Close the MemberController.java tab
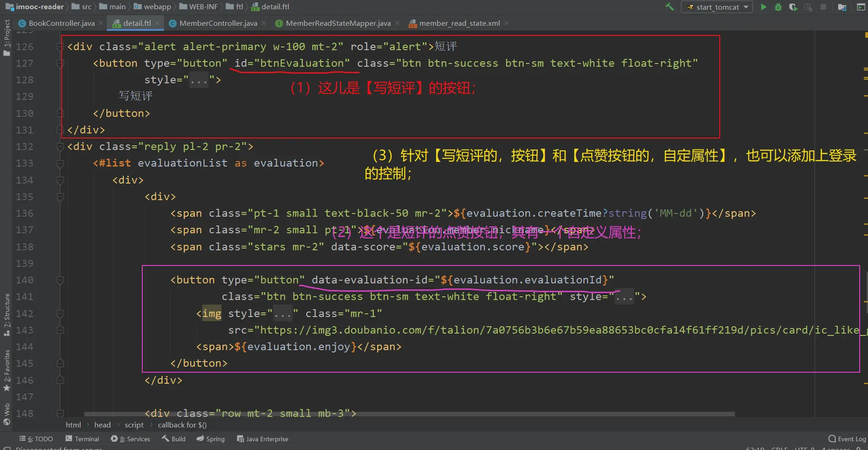Screen dimensions: 868x450 (264, 23)
